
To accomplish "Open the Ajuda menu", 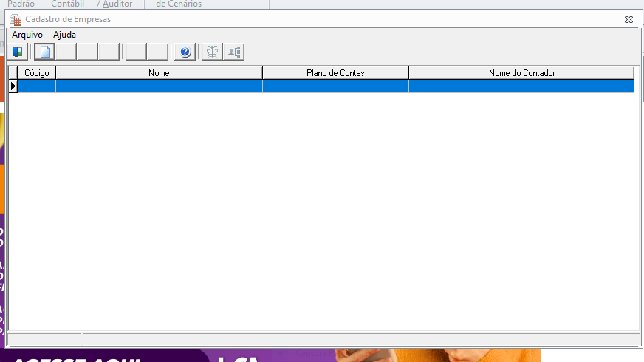I will (64, 35).
